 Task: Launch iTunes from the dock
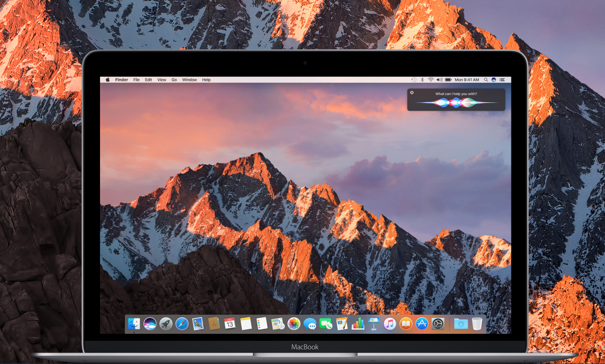pyautogui.click(x=390, y=324)
